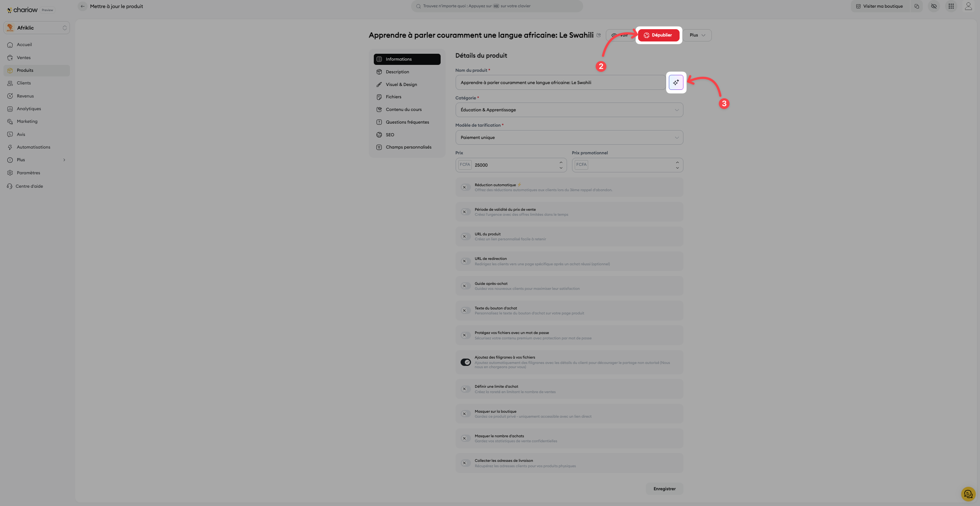Viewport: 980px width, 506px height.
Task: Enable the Réduction automatique toggle
Action: click(x=465, y=187)
